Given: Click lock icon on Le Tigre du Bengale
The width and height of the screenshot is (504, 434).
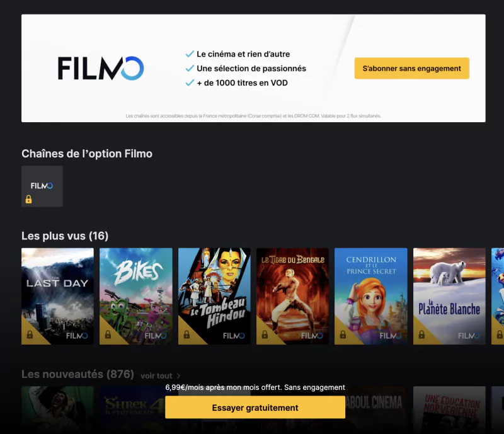Looking at the screenshot, I should click(x=265, y=334).
